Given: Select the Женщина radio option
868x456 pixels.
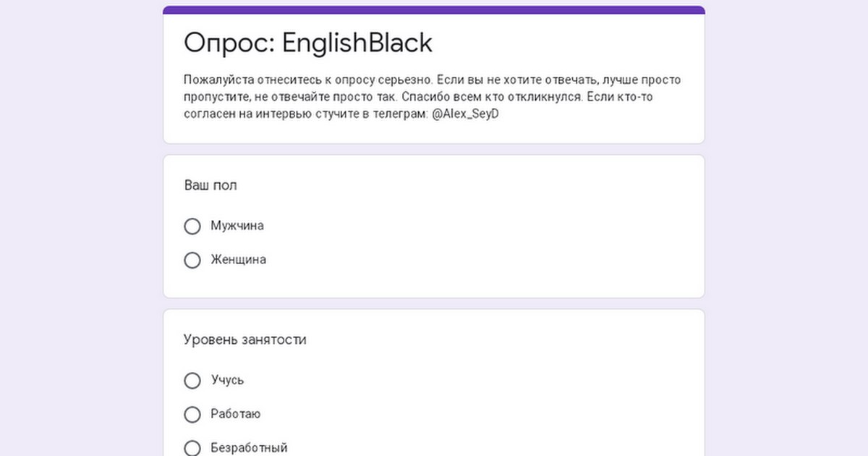Looking at the screenshot, I should [x=192, y=260].
